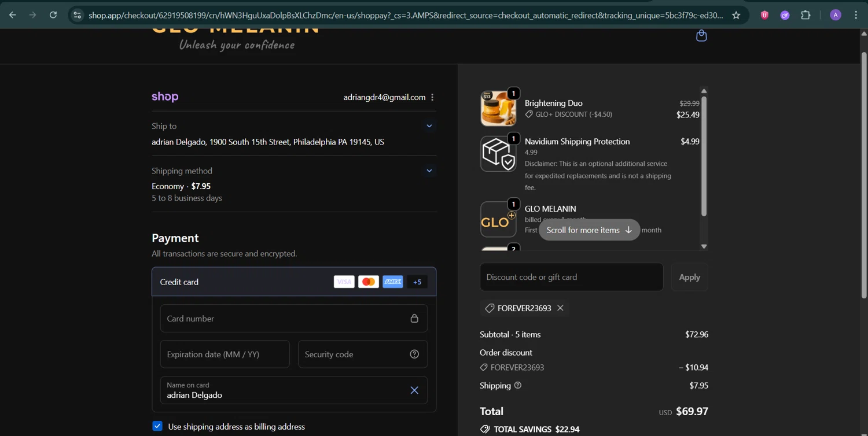Image resolution: width=868 pixels, height=436 pixels.
Task: Click the Navidium Shipping Protection box icon
Action: pos(498,153)
